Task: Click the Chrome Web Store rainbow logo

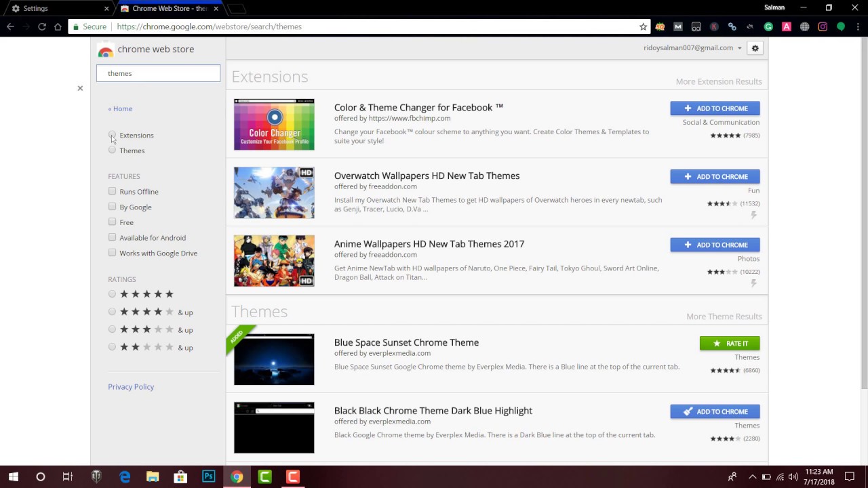Action: click(105, 50)
